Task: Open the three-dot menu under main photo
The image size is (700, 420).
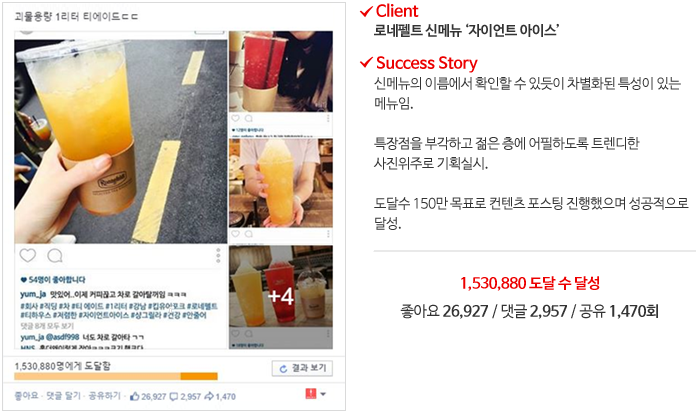Action: tap(218, 255)
